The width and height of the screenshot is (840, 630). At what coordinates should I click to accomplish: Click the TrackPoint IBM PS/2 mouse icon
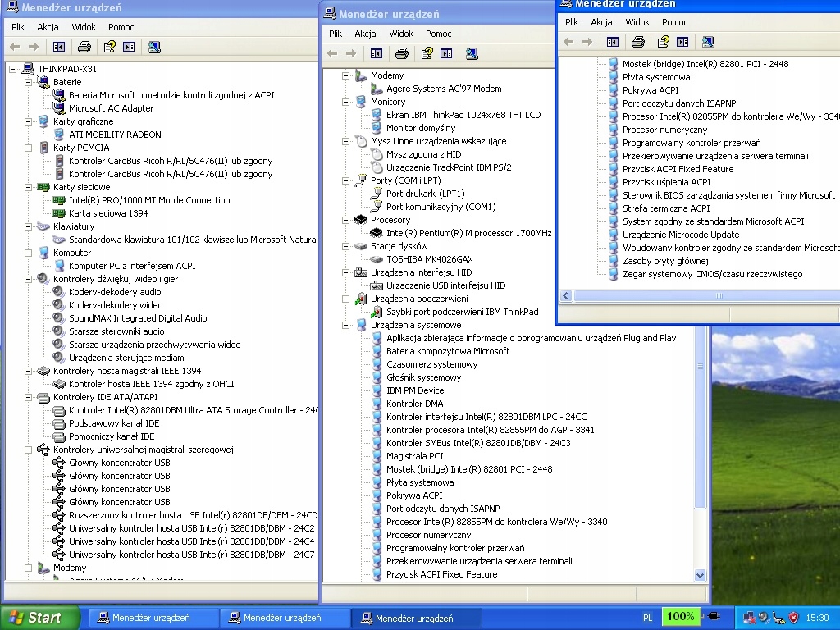point(377,167)
